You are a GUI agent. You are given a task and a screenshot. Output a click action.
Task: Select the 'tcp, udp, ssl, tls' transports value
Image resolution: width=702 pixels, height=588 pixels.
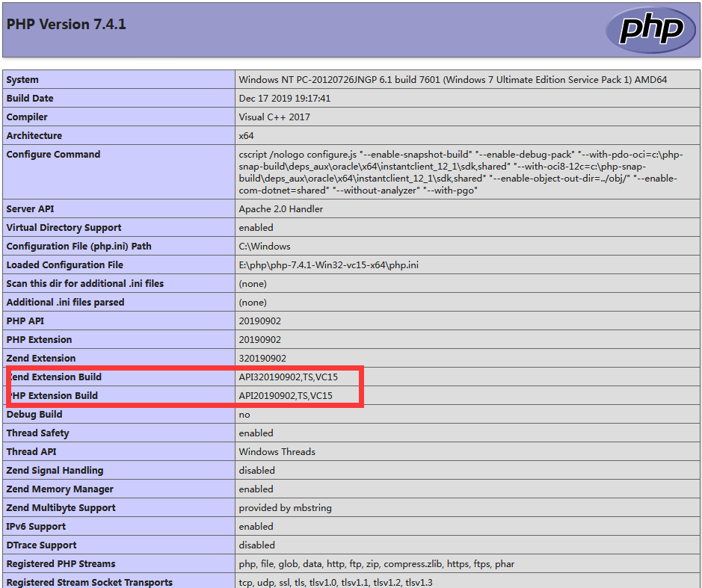(336, 582)
